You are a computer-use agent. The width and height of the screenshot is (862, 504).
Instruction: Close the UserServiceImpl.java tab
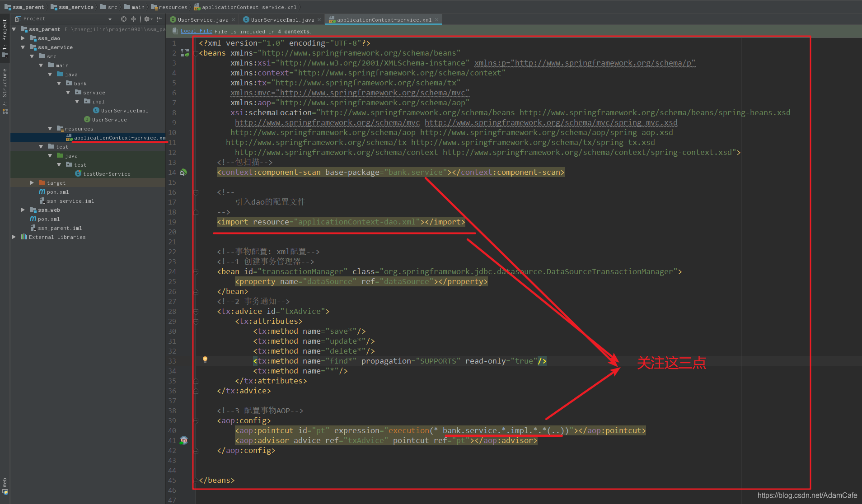tap(319, 19)
